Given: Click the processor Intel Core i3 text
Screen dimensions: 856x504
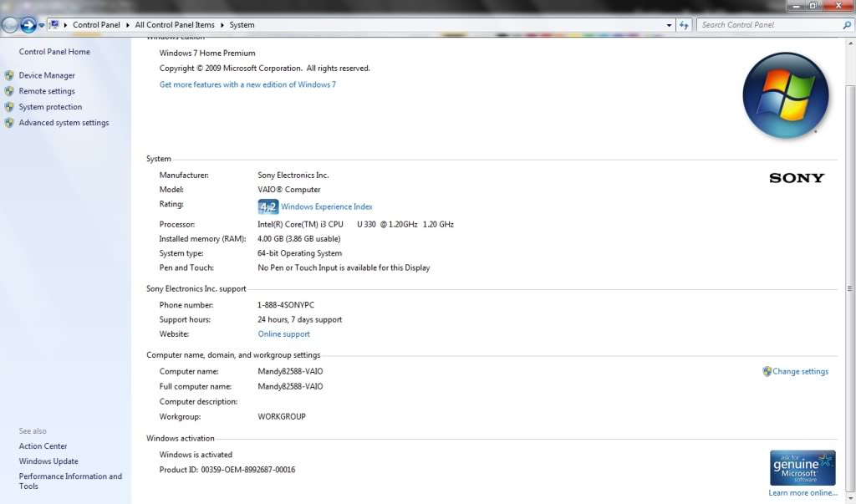Looking at the screenshot, I should [x=355, y=225].
